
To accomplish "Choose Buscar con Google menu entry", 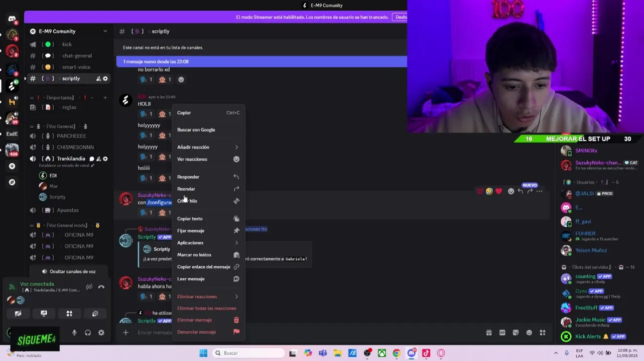I will coord(208,130).
